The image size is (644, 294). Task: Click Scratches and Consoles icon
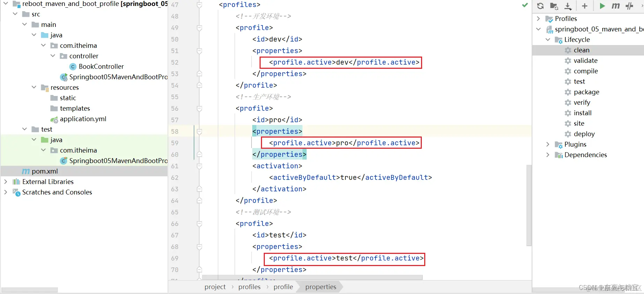[x=16, y=192]
